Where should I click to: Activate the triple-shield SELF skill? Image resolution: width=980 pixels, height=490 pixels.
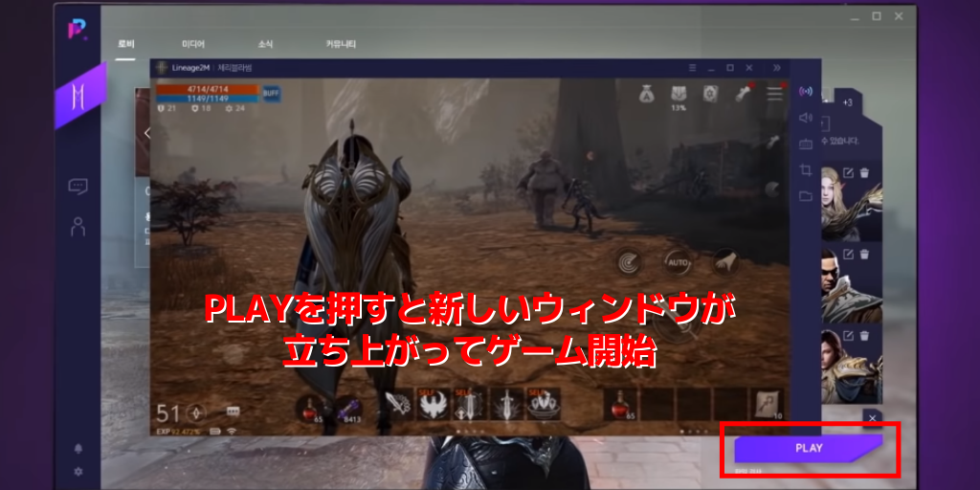click(544, 405)
